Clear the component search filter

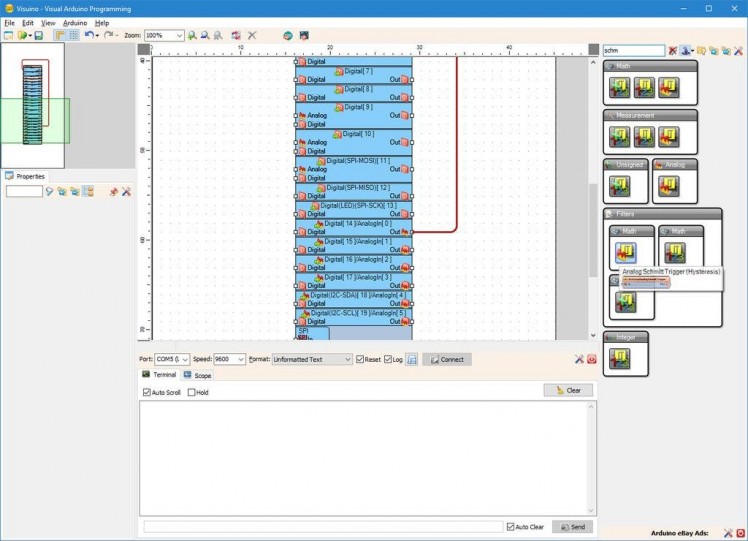[673, 50]
